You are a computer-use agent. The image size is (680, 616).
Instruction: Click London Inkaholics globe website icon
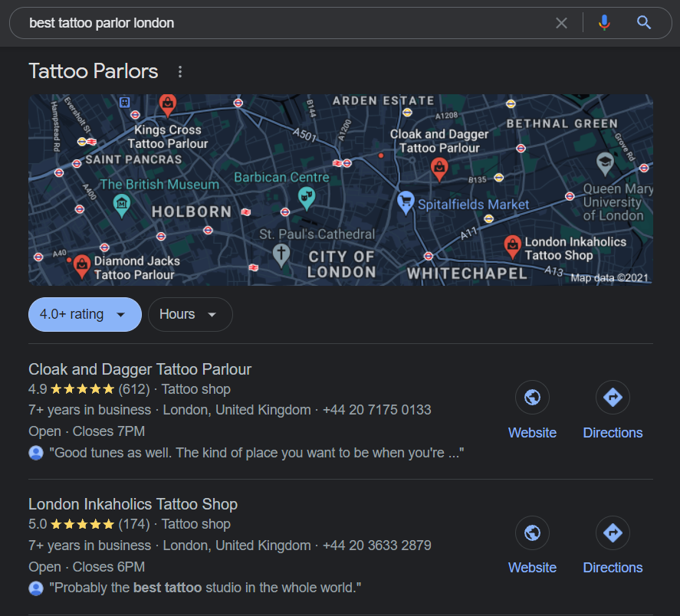pyautogui.click(x=532, y=532)
